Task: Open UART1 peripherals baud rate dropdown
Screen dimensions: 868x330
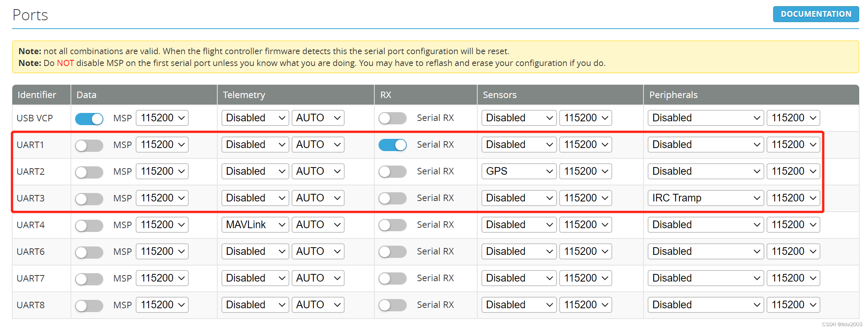Action: [793, 145]
